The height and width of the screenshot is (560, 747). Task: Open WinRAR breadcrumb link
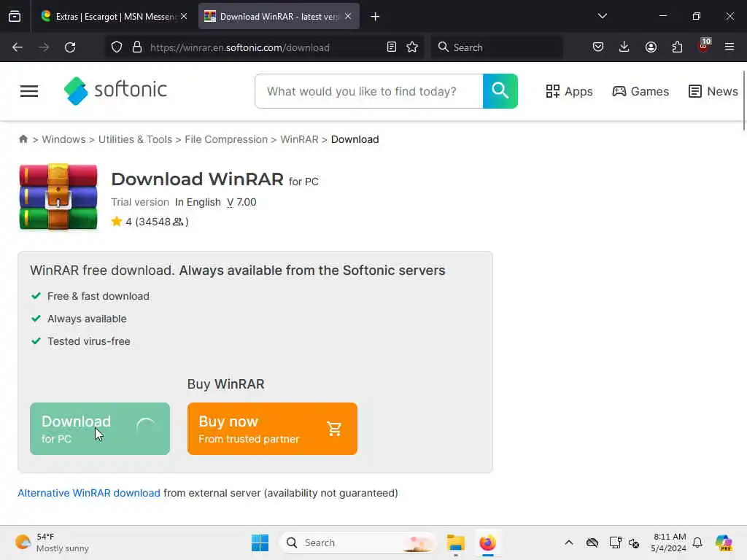pos(299,139)
